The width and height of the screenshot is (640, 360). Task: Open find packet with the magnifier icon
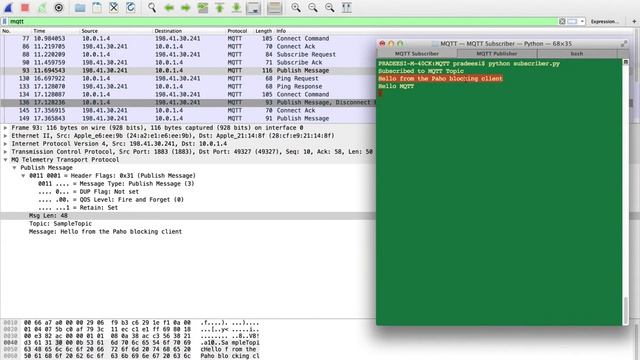click(x=152, y=7)
